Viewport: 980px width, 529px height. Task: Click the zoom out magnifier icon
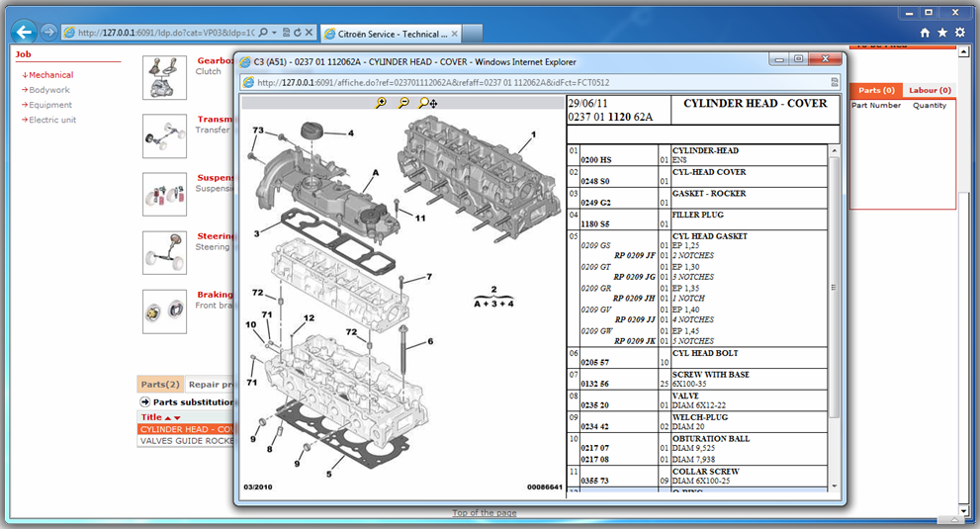pyautogui.click(x=403, y=103)
